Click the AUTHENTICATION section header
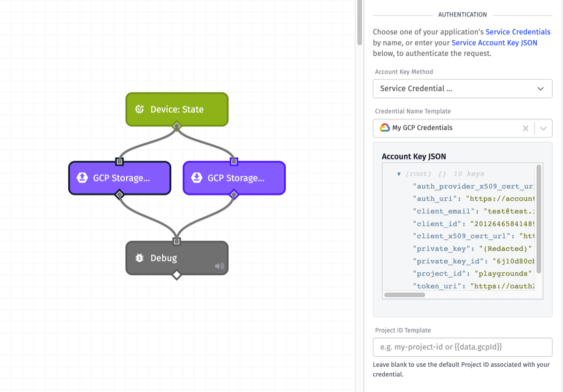The width and height of the screenshot is (563, 392). [463, 15]
